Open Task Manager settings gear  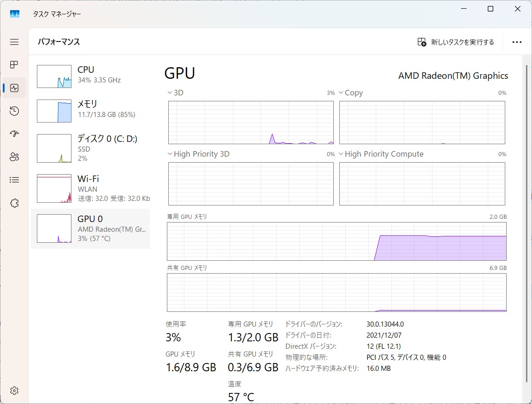(x=14, y=391)
